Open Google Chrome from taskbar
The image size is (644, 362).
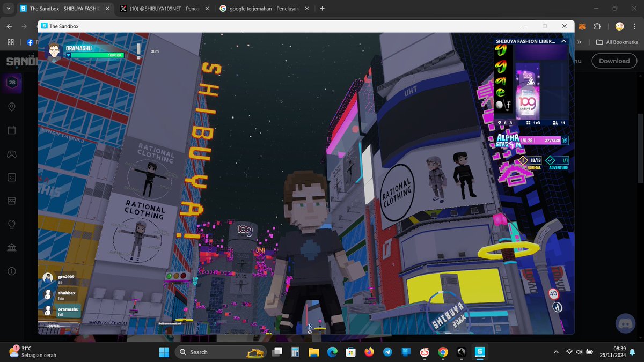[x=443, y=352]
